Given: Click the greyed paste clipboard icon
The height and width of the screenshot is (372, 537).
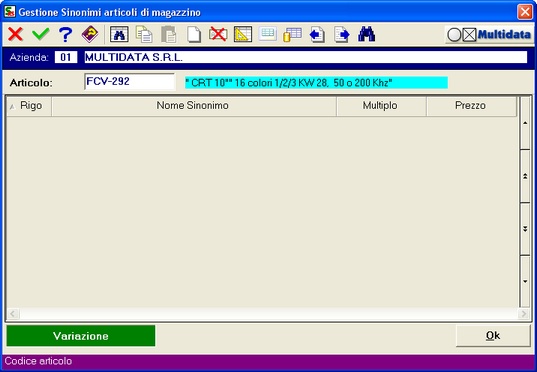Looking at the screenshot, I should pyautogui.click(x=169, y=34).
